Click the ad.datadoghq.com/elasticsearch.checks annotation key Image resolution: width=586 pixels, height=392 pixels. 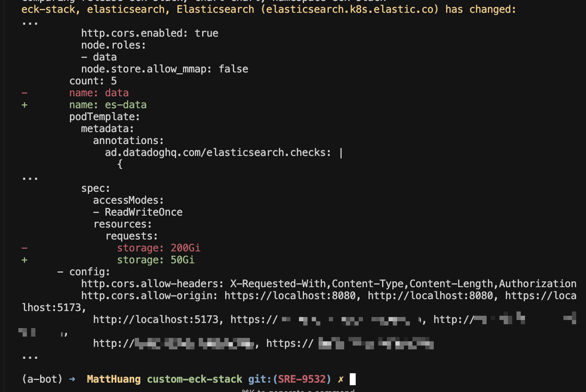click(218, 153)
